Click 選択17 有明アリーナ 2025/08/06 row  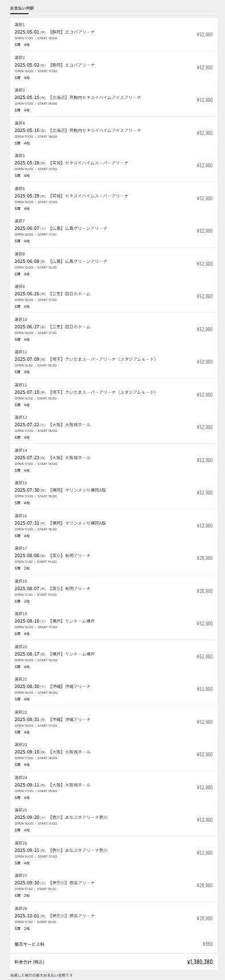(113, 558)
